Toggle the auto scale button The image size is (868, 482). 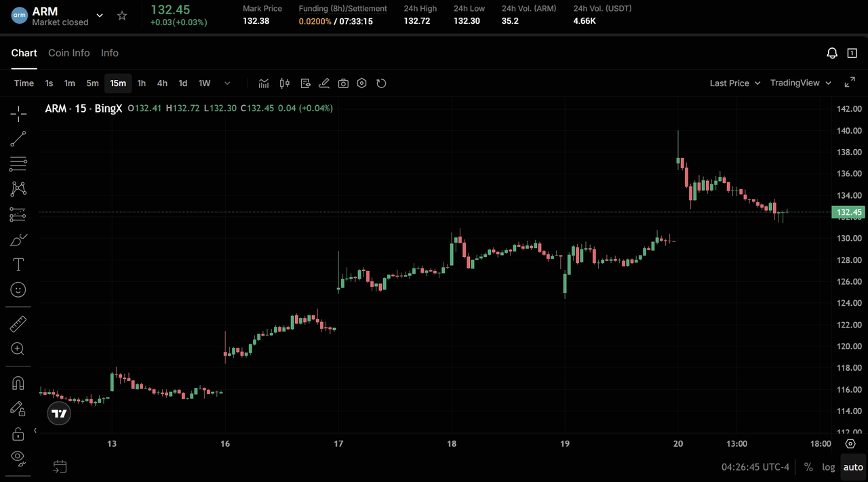pos(853,467)
